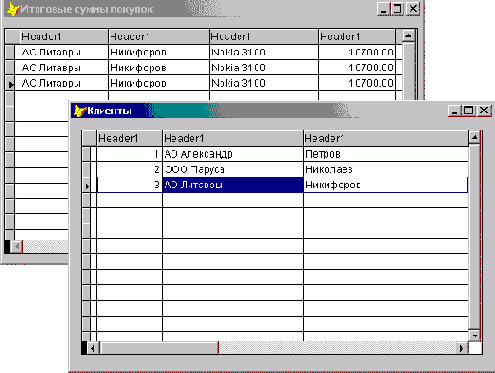Click the left arrow of the Клиенты horizontal scrollbar

[93, 349]
